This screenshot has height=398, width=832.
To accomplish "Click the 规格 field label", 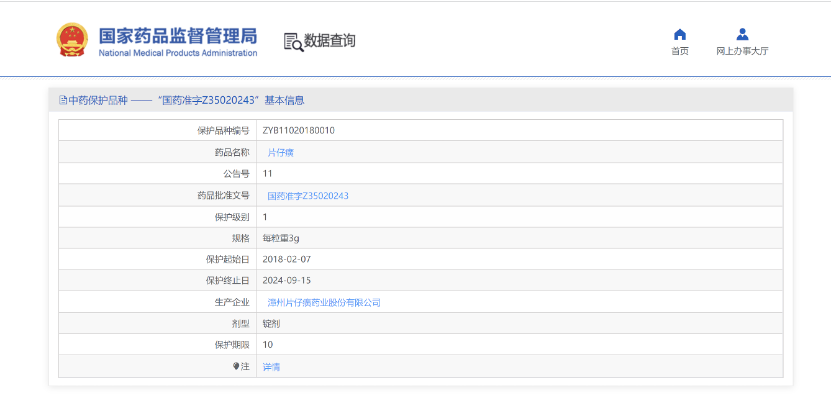I will pos(240,238).
